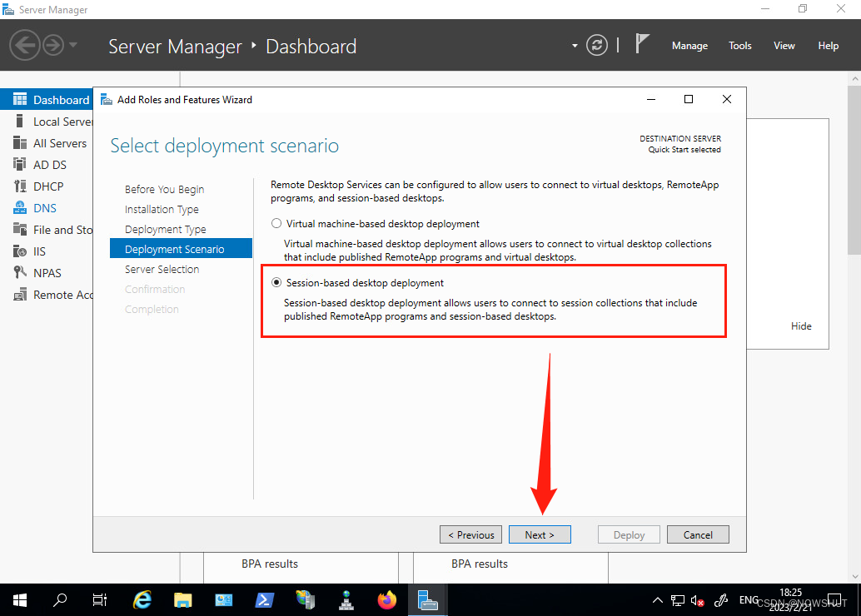Click the Hide link on the dashboard
Screen dimensions: 861x616
click(801, 326)
